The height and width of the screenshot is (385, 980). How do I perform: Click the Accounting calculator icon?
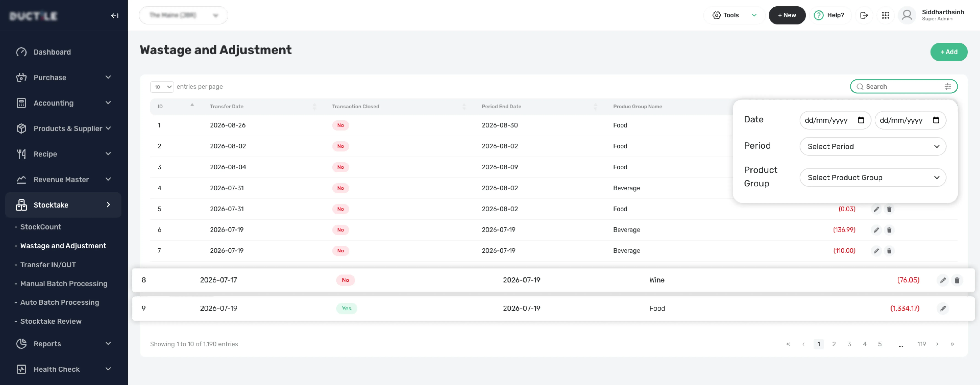coord(21,103)
